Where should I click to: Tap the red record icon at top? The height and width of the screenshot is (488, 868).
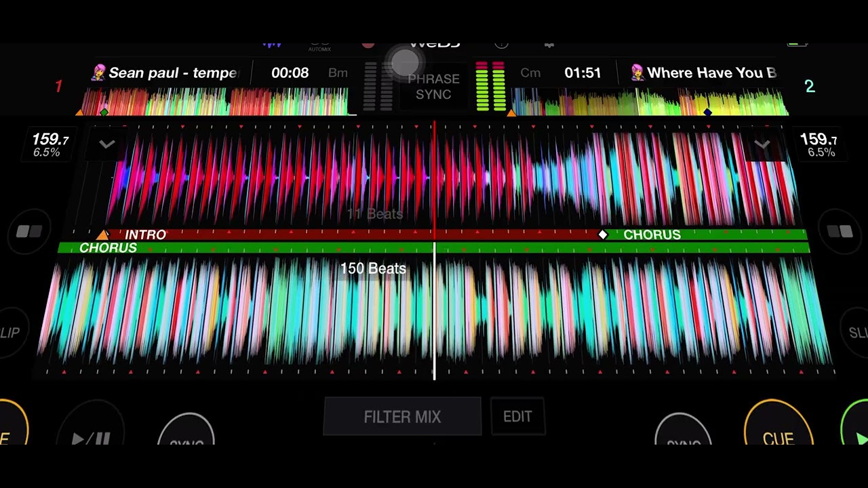coord(368,44)
